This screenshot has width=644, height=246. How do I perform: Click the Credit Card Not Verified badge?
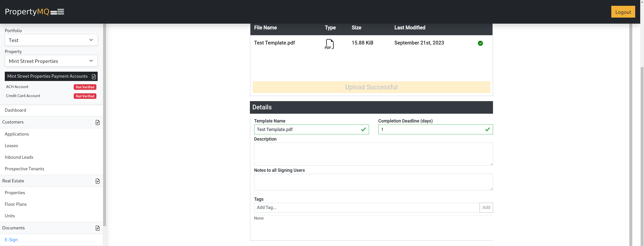85,96
